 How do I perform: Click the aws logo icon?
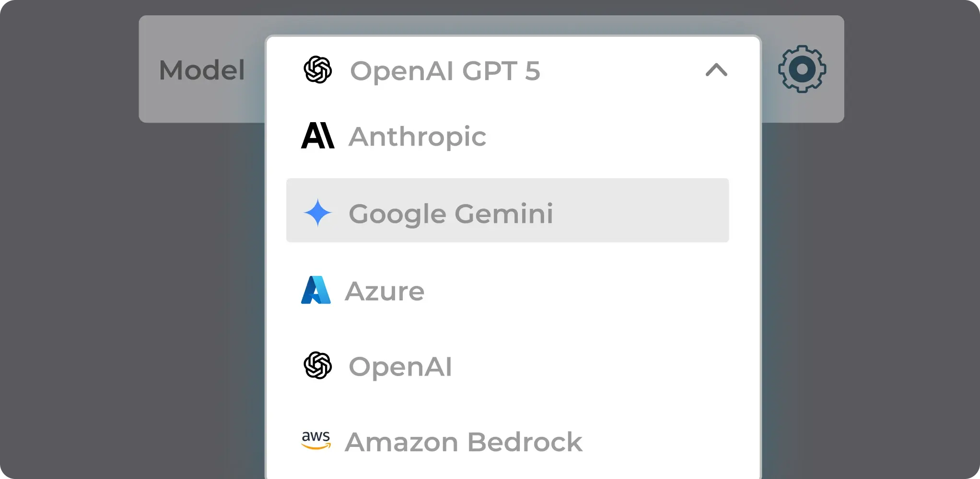click(x=316, y=440)
